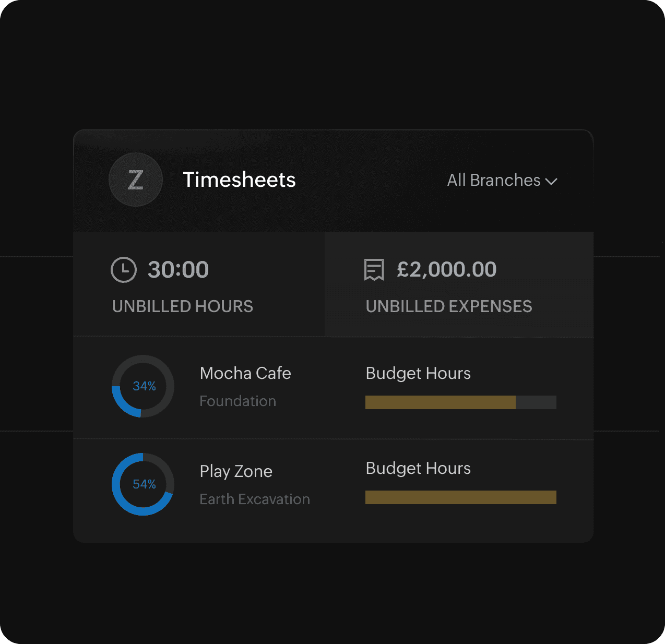The height and width of the screenshot is (644, 665).
Task: Select the Unbilled Hours tab
Action: click(x=198, y=284)
